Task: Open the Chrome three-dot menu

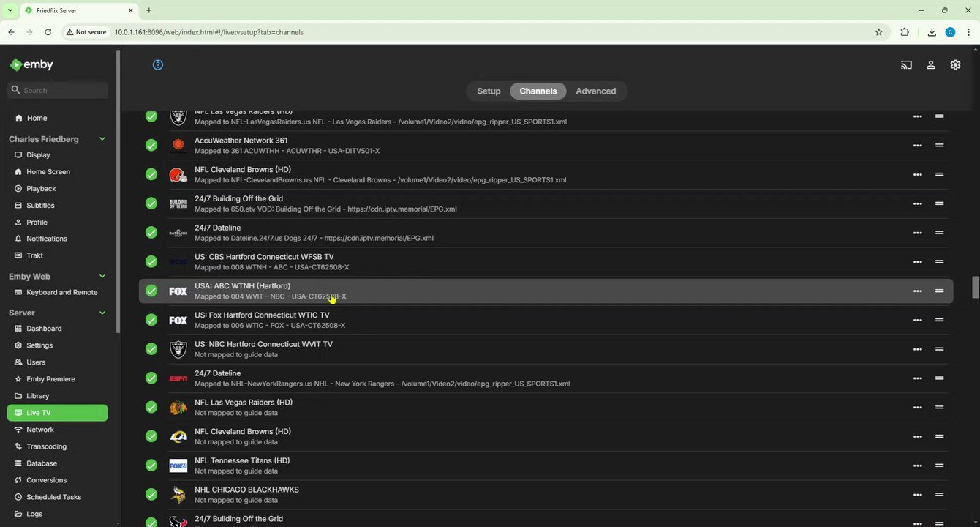Action: [x=968, y=32]
